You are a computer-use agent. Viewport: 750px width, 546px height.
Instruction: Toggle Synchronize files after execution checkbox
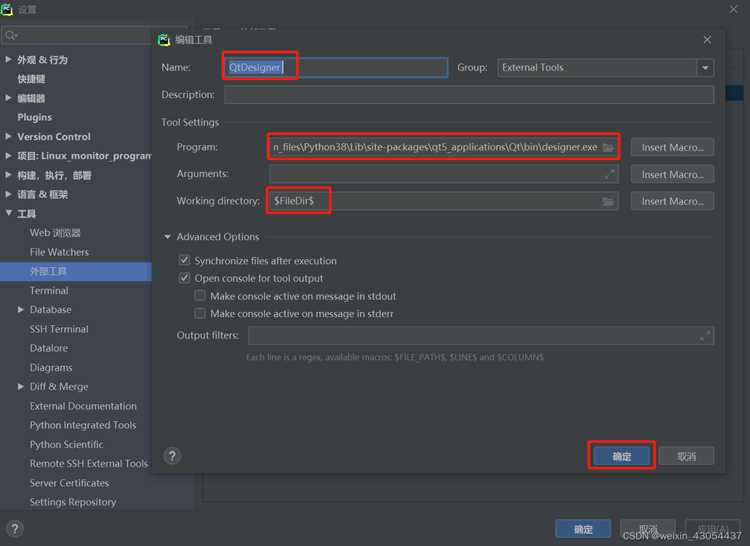(184, 261)
